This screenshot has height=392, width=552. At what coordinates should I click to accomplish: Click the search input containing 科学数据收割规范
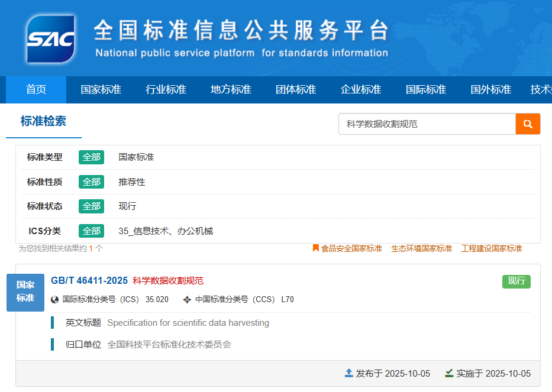point(427,124)
